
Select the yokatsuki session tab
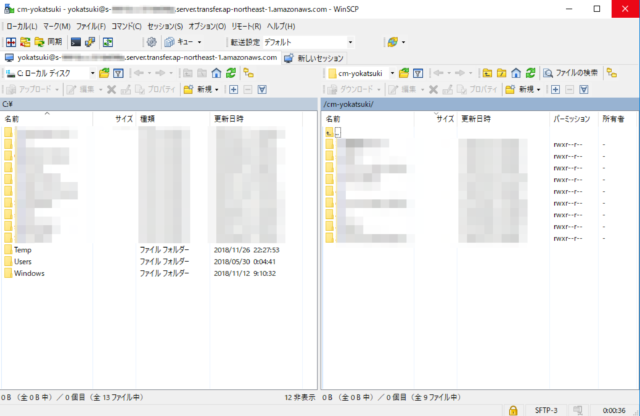pos(141,58)
